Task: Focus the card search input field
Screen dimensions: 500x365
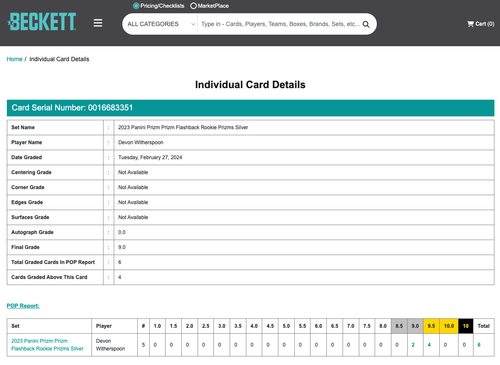Action: 280,24
